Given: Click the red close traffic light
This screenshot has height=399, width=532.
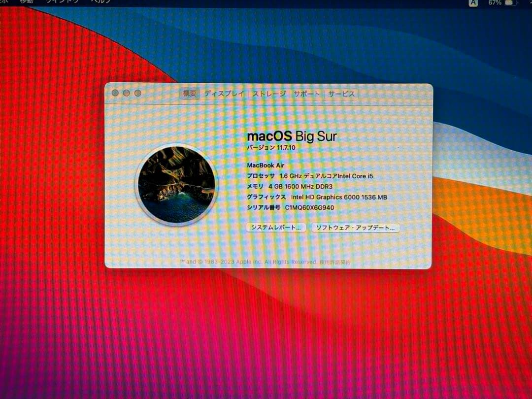Looking at the screenshot, I should point(115,93).
